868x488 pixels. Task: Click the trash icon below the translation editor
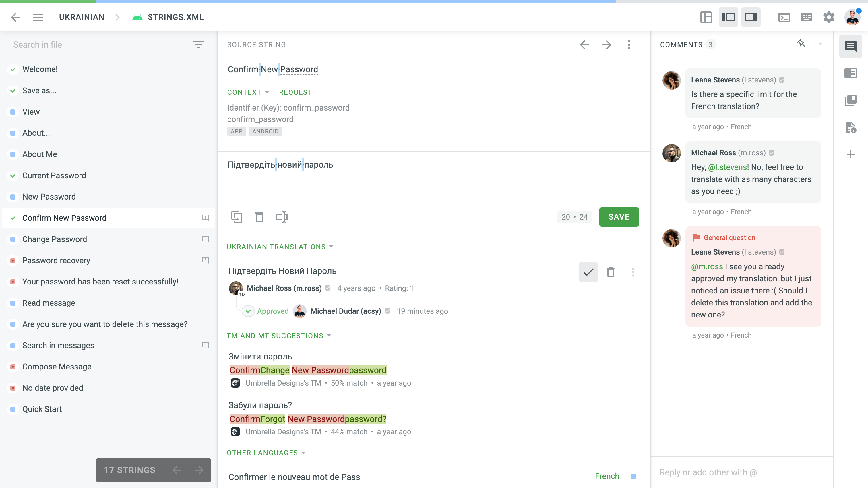pos(259,217)
